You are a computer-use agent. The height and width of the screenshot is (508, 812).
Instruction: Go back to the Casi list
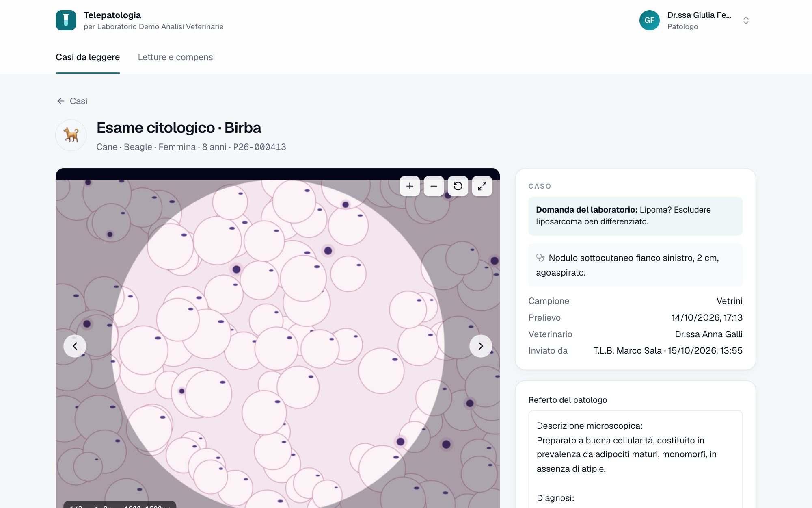72,101
